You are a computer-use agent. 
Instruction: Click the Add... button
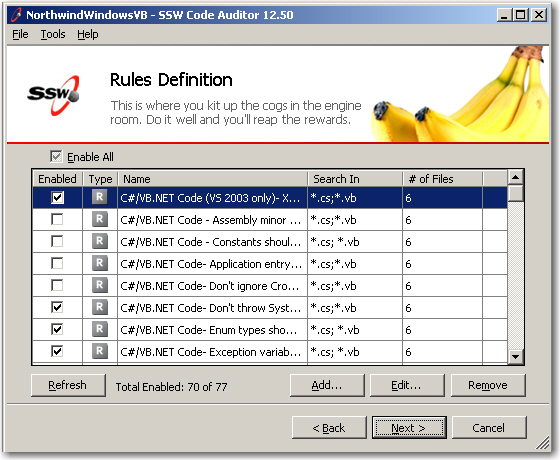click(x=327, y=385)
